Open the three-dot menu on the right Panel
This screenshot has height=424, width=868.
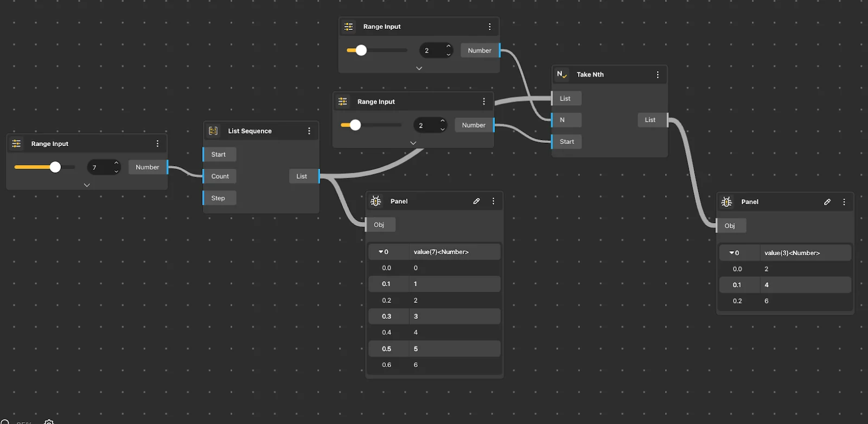(844, 202)
